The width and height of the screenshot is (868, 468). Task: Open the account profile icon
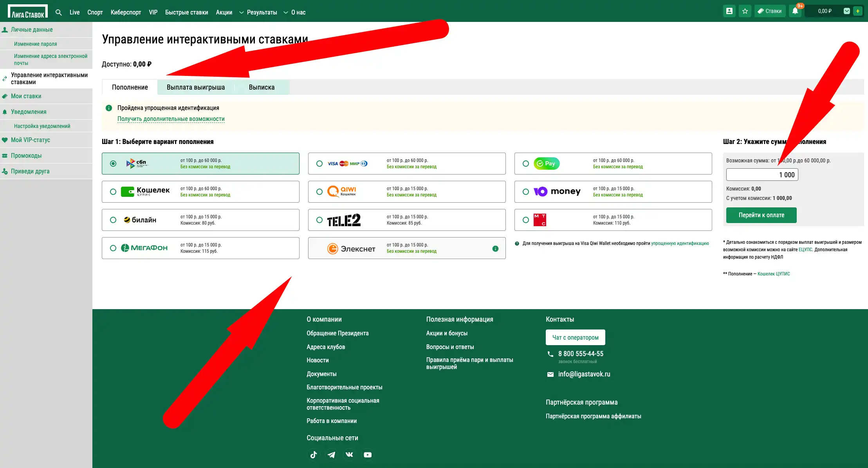pyautogui.click(x=729, y=11)
